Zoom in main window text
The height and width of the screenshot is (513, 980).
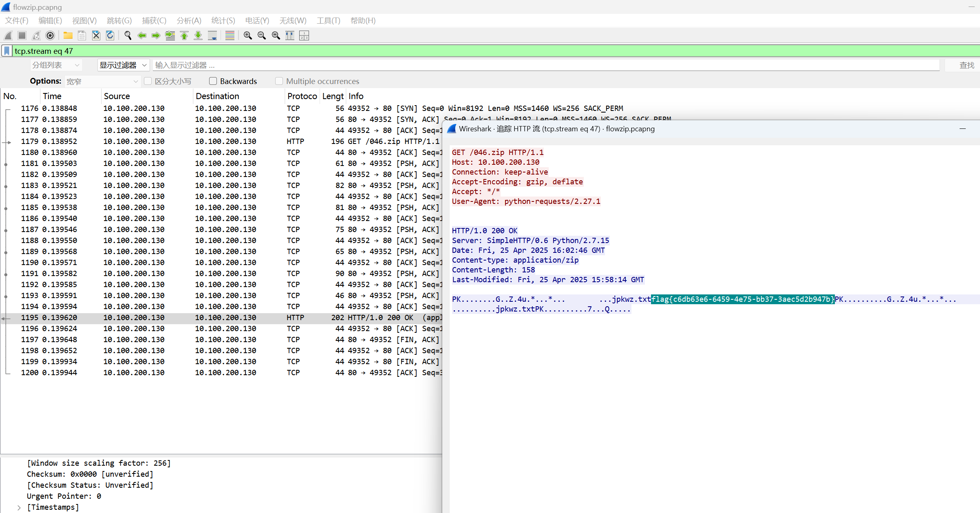click(247, 36)
